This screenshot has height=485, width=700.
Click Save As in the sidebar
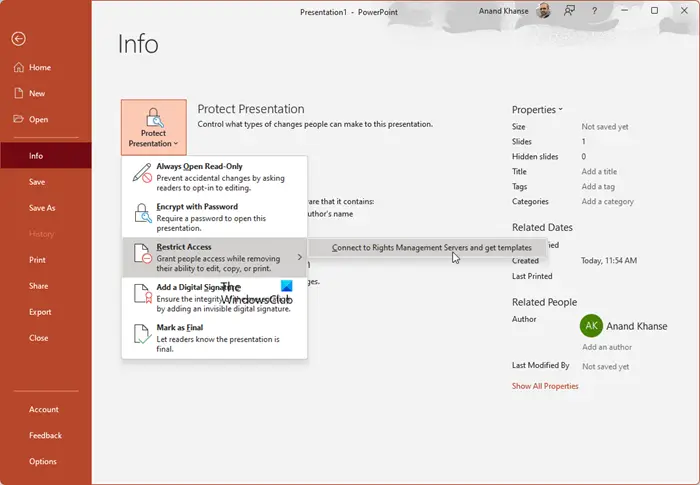pos(46,208)
